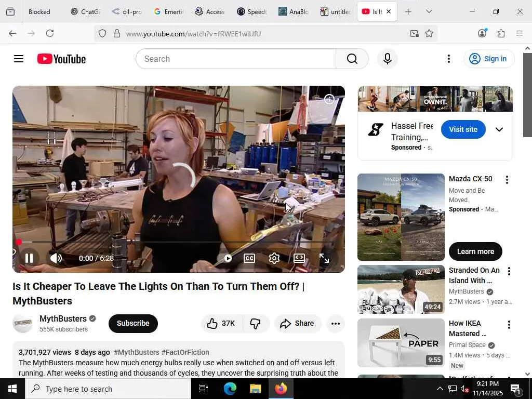Open Microsoft Edge from the taskbar
The image size is (532, 399).
click(x=230, y=389)
